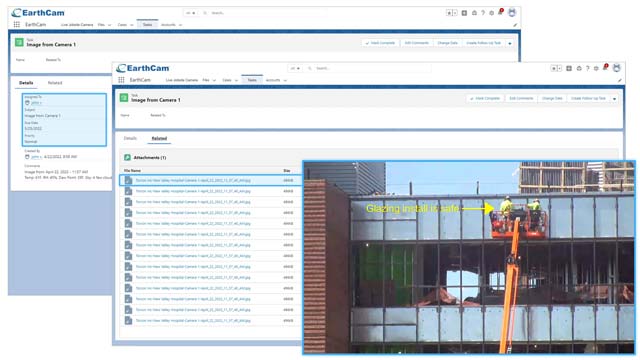The height and width of the screenshot is (360, 640).
Task: Click 'Image from Camera 1' title, front window
Action: tap(156, 100)
